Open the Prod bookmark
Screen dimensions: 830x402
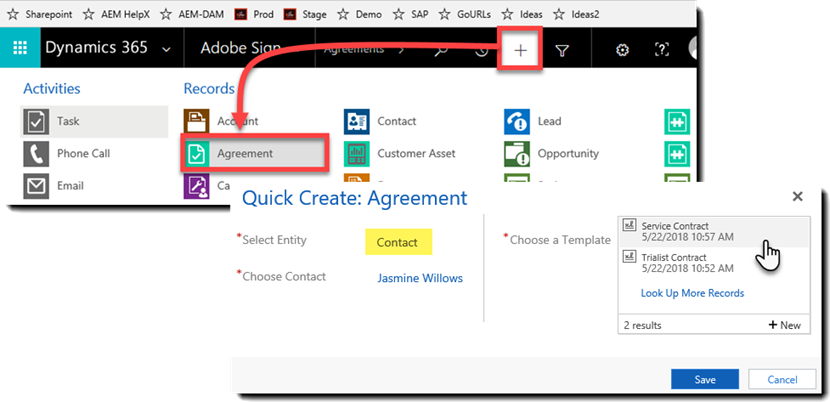click(254, 14)
